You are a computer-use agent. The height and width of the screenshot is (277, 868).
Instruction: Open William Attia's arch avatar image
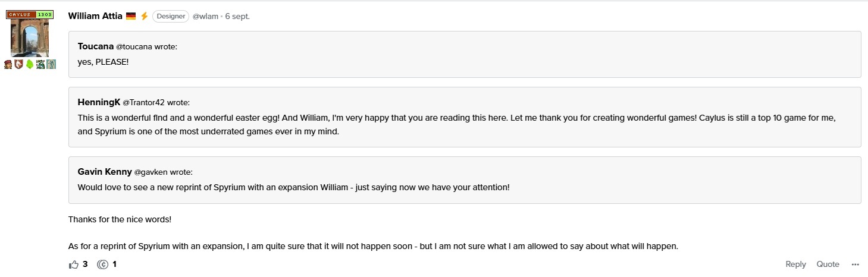click(x=30, y=37)
